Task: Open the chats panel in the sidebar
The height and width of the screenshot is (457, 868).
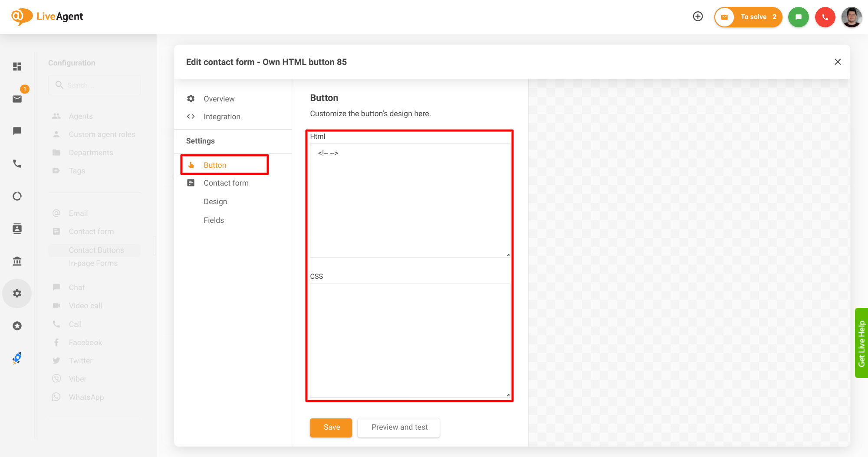Action: point(17,131)
